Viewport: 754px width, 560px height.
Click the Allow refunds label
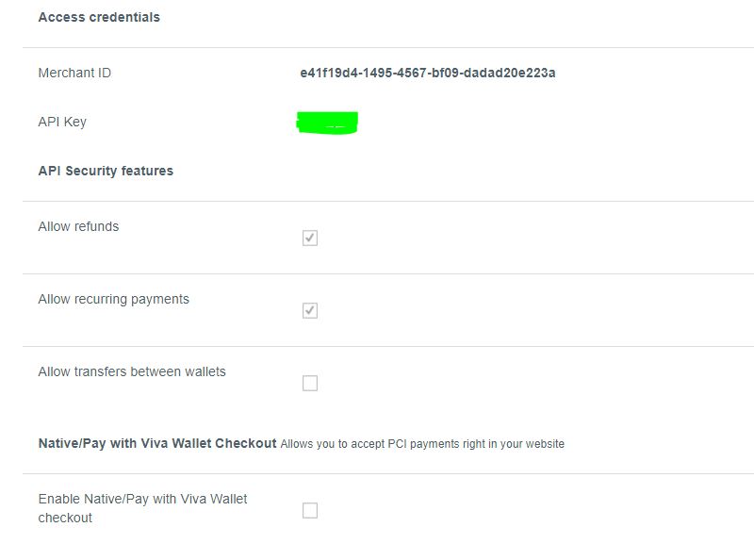pyautogui.click(x=76, y=225)
